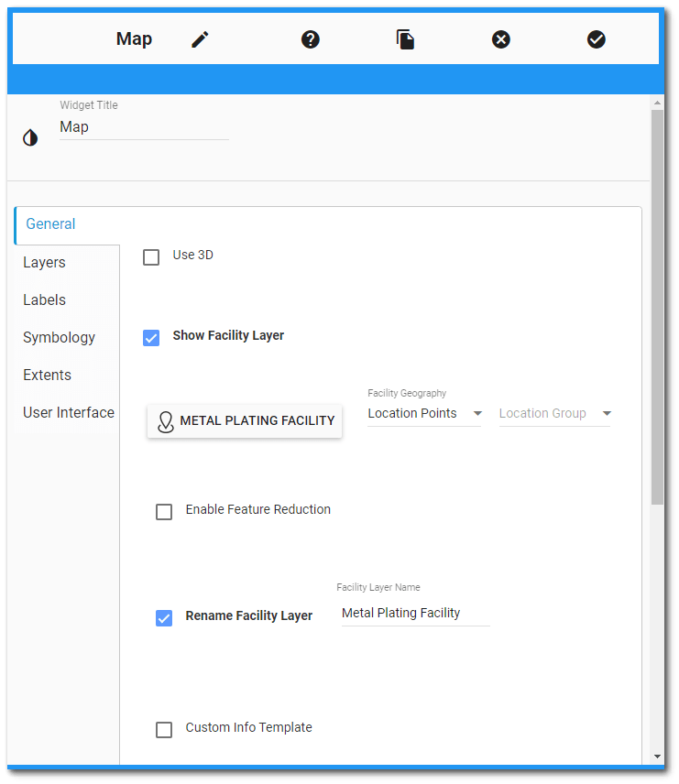Screen dimensions: 679x784
Task: Click the METAL PLATING FACILITY button
Action: 245,421
